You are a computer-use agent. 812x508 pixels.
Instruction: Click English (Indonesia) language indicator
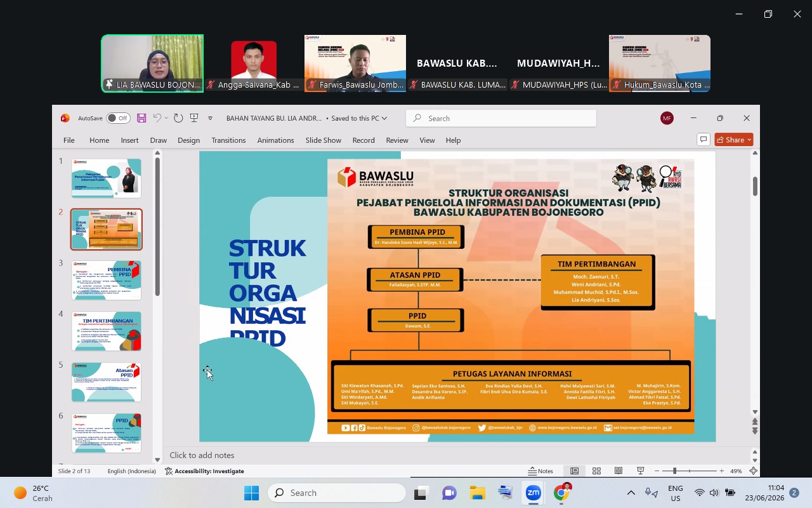(x=131, y=471)
